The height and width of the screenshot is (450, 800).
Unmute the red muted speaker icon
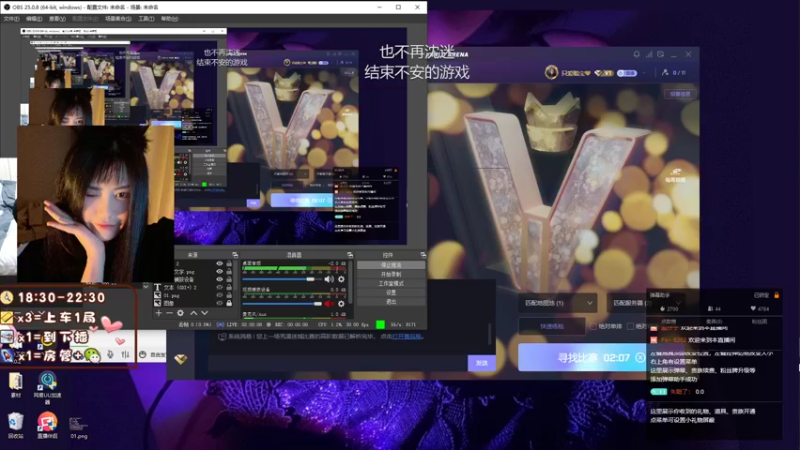[x=329, y=304]
